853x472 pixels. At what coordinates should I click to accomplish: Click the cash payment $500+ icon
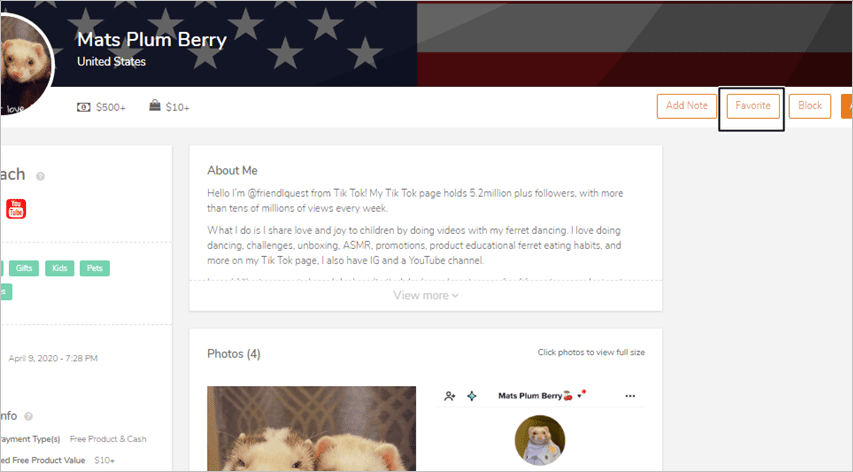point(83,107)
